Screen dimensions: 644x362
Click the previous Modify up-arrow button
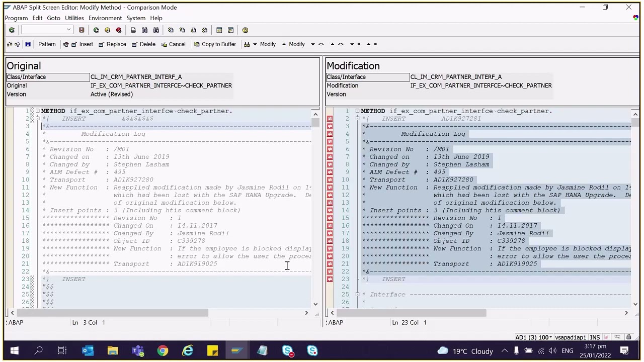tap(293, 44)
